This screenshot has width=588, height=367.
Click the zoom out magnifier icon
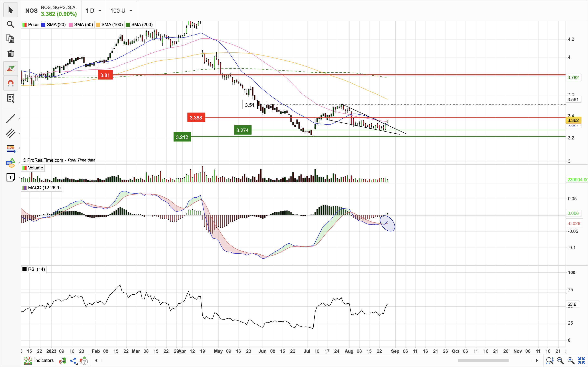coord(560,360)
